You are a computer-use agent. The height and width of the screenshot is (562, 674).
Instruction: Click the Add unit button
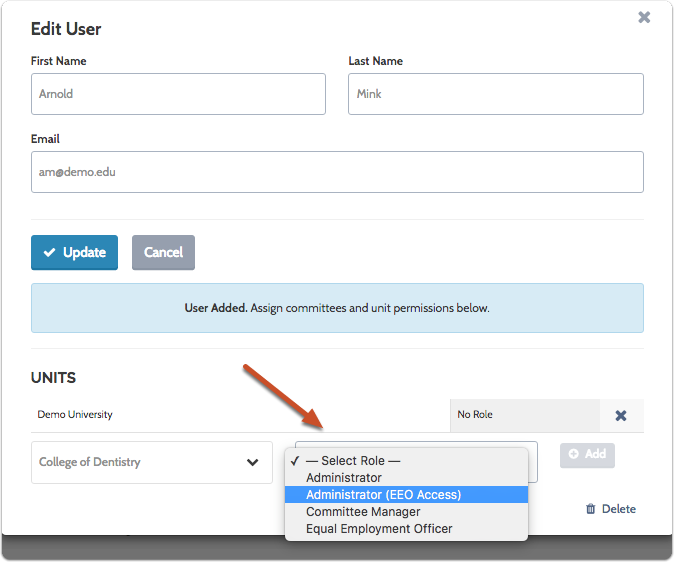point(587,455)
